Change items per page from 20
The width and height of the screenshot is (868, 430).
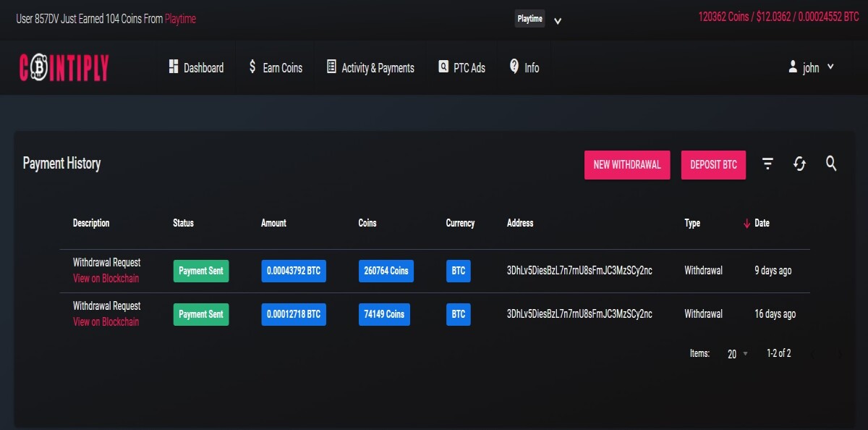coord(738,354)
